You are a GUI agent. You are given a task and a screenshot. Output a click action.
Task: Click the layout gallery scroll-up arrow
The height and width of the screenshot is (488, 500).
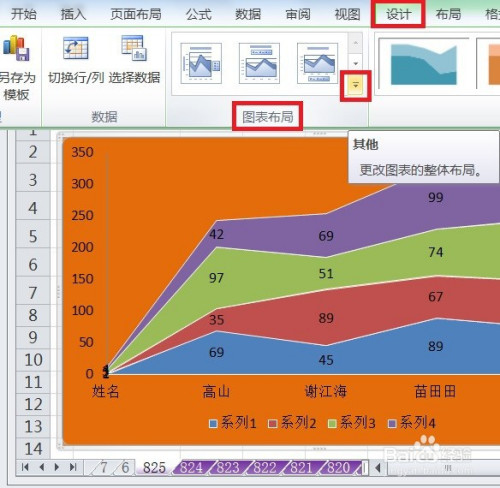[356, 43]
